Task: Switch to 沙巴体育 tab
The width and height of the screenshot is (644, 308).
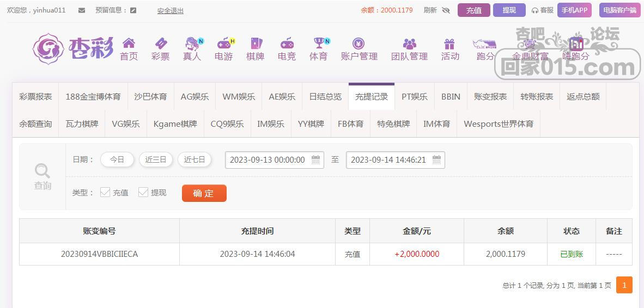Action: point(151,97)
